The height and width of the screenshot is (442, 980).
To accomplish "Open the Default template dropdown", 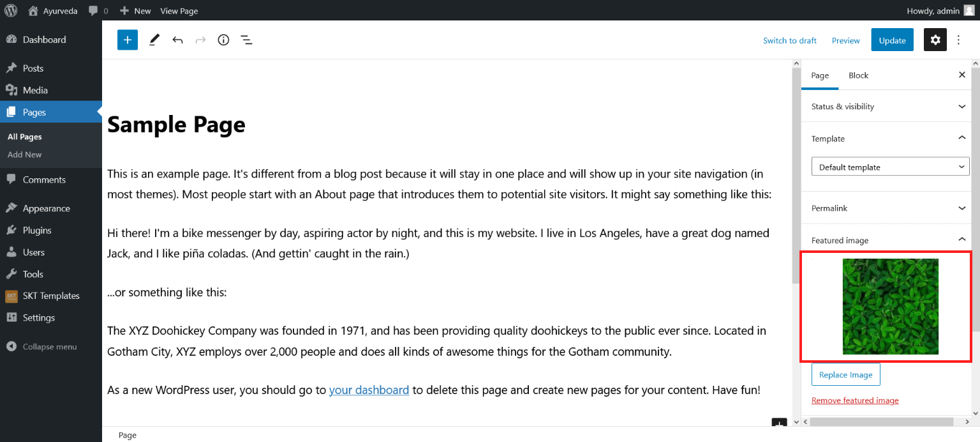I will pyautogui.click(x=891, y=167).
